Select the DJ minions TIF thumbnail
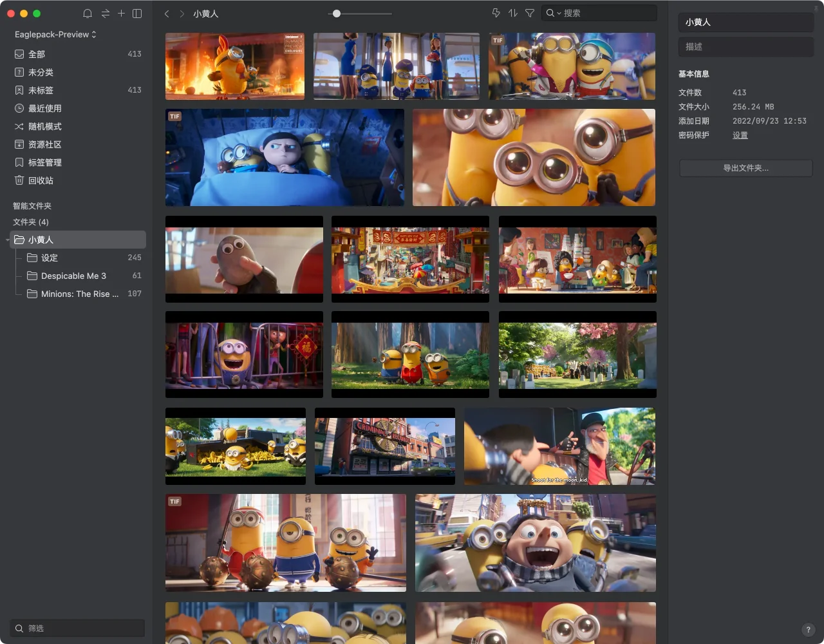 click(x=572, y=66)
